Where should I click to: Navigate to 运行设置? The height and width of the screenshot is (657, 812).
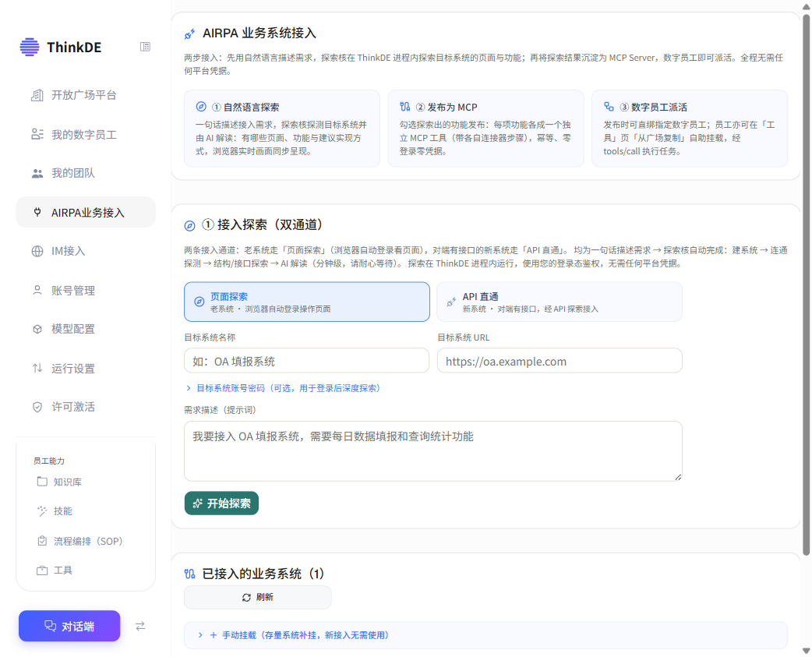tap(86, 368)
